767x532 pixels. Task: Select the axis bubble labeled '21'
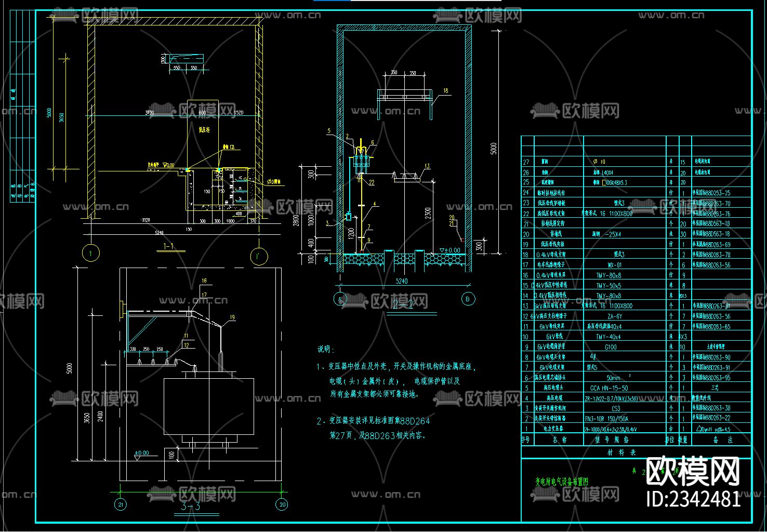pos(121,504)
